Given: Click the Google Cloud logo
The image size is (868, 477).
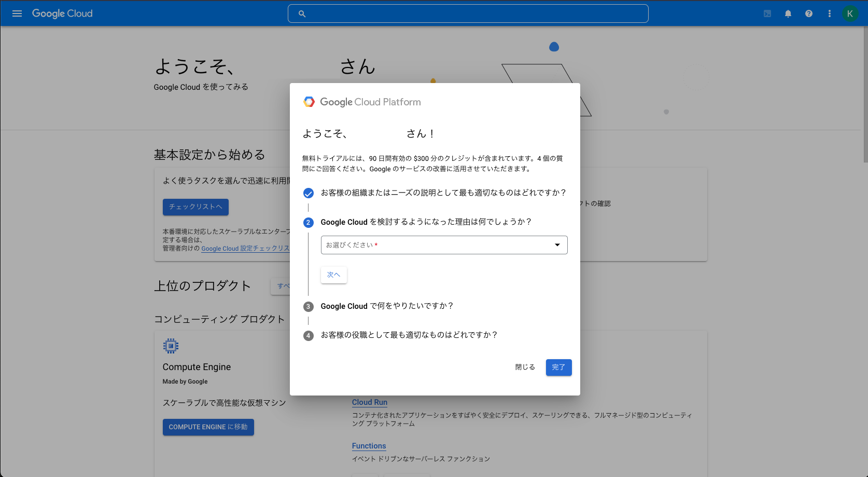Looking at the screenshot, I should point(62,13).
